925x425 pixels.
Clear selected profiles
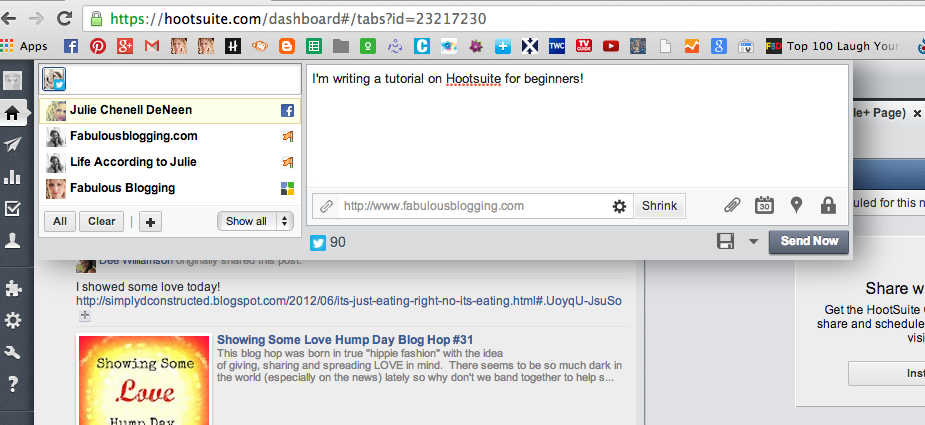(x=101, y=221)
